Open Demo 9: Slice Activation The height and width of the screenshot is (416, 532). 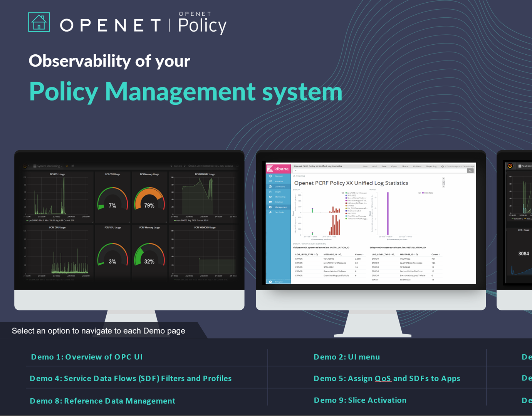point(360,400)
